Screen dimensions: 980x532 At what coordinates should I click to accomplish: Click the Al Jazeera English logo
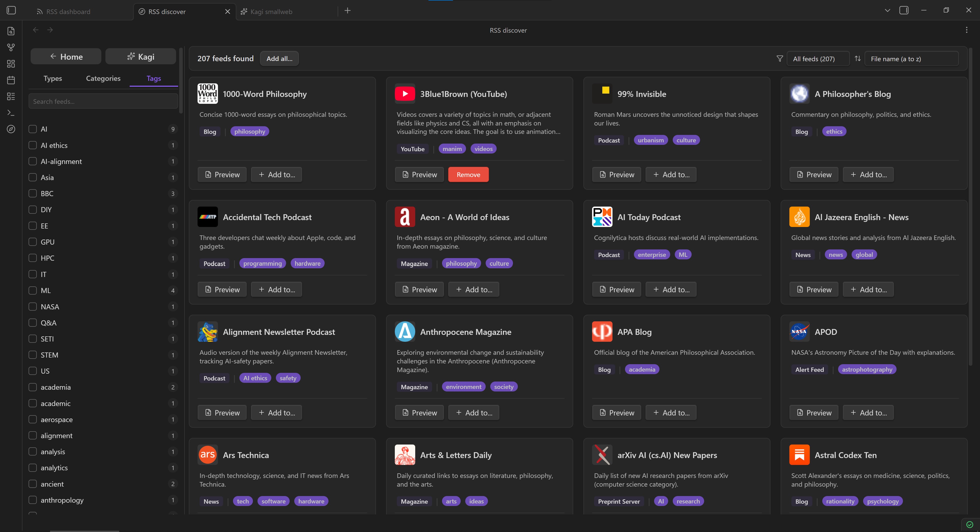[x=799, y=217]
